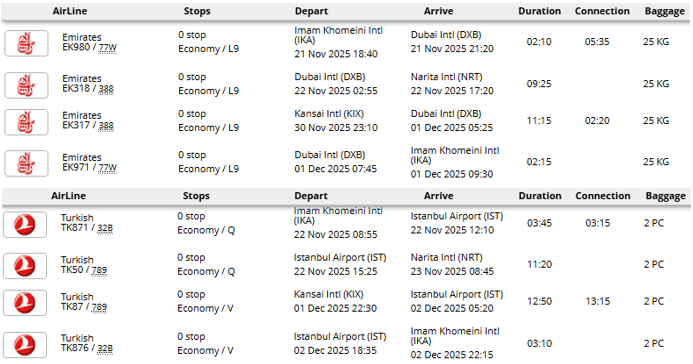
Task: Click aircraft code 388 on flight EK318
Action: pos(106,89)
